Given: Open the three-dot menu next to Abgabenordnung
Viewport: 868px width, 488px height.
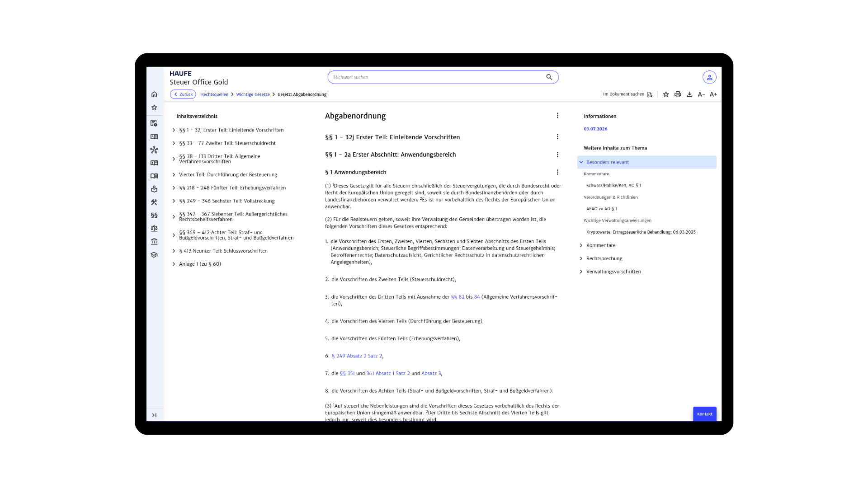Looking at the screenshot, I should 557,116.
